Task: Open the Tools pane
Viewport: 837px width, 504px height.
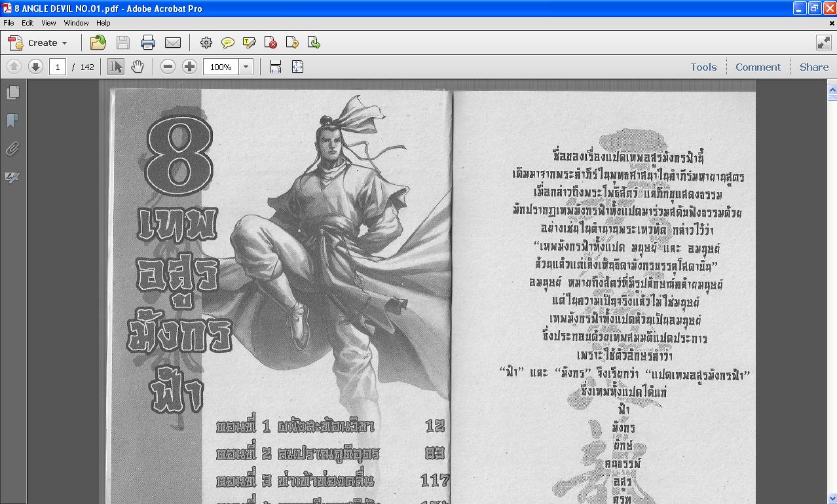Action: (x=703, y=67)
